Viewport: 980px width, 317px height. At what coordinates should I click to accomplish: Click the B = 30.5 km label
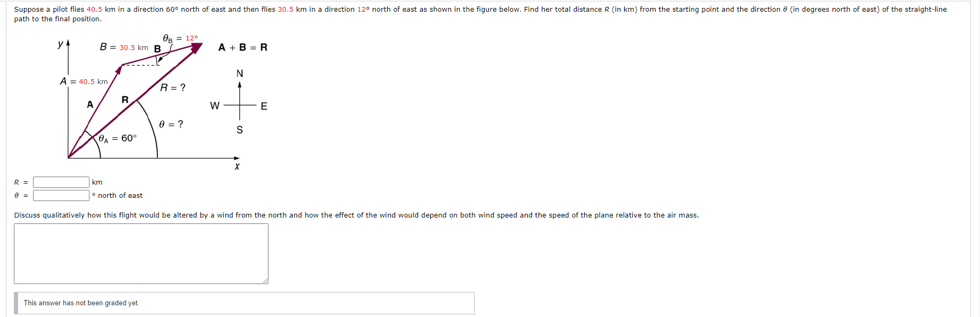(123, 47)
